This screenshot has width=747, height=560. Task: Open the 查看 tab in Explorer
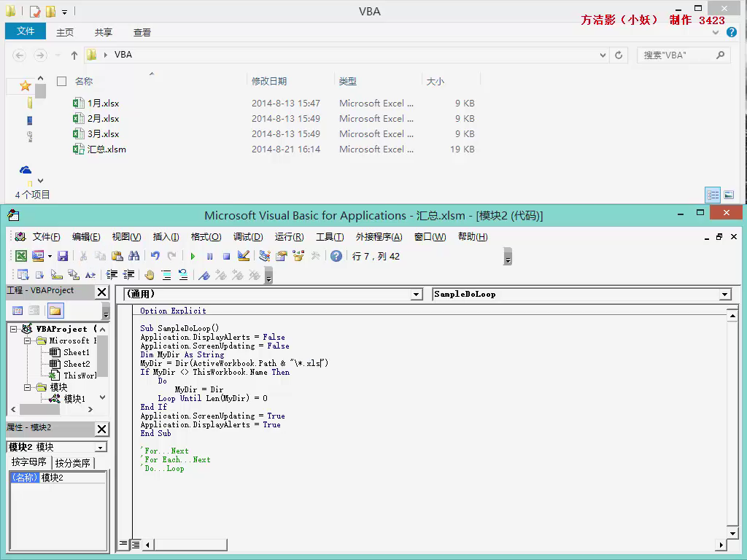point(142,32)
